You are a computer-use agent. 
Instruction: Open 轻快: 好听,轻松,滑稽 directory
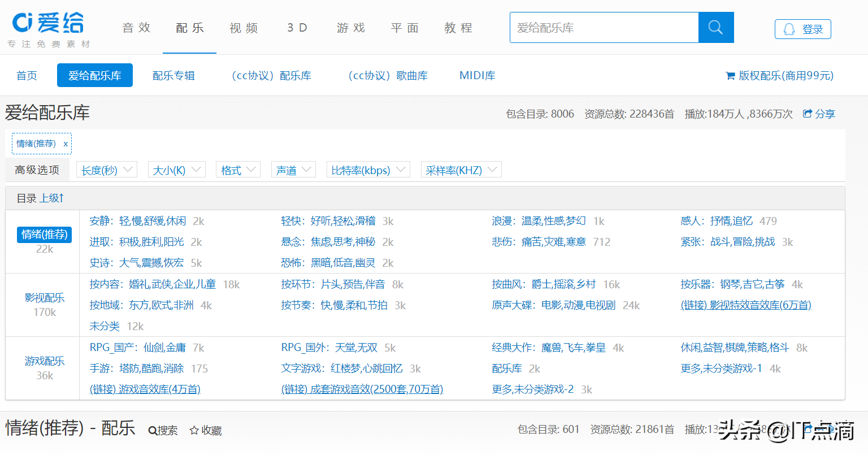click(328, 221)
